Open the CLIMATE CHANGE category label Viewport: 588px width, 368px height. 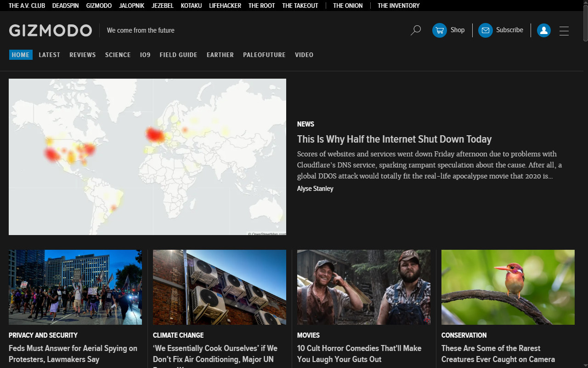(178, 335)
